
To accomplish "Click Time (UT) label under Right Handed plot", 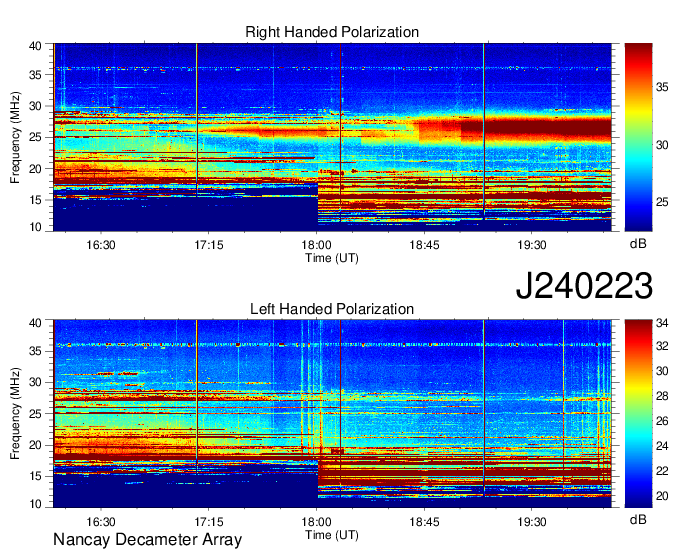I will (x=332, y=258).
